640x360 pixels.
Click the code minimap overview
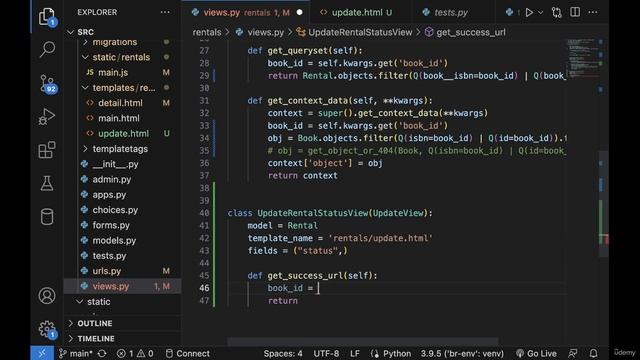(x=582, y=59)
